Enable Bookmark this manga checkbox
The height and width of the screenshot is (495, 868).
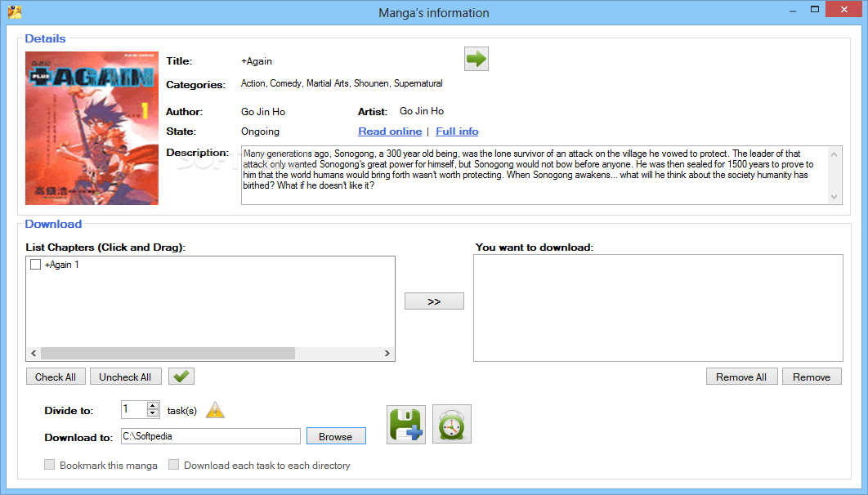49,465
